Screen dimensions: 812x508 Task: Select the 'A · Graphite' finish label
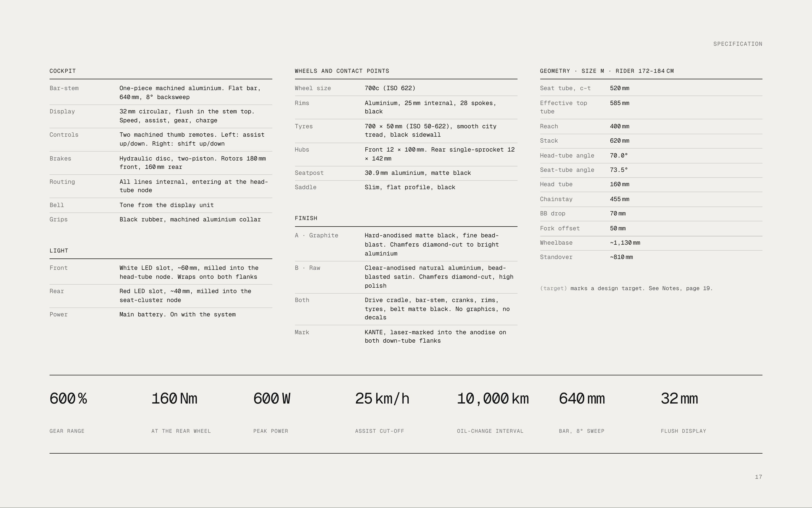click(316, 235)
